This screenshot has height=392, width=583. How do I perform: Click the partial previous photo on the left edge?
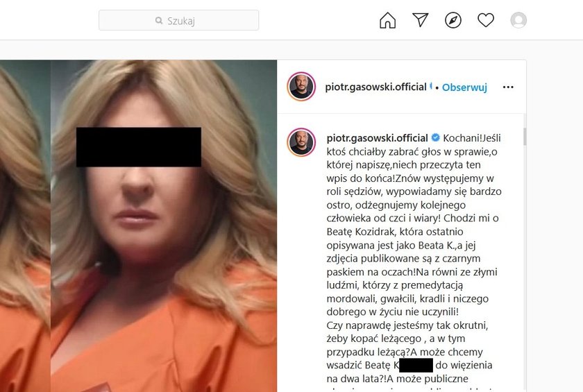pyautogui.click(x=25, y=226)
